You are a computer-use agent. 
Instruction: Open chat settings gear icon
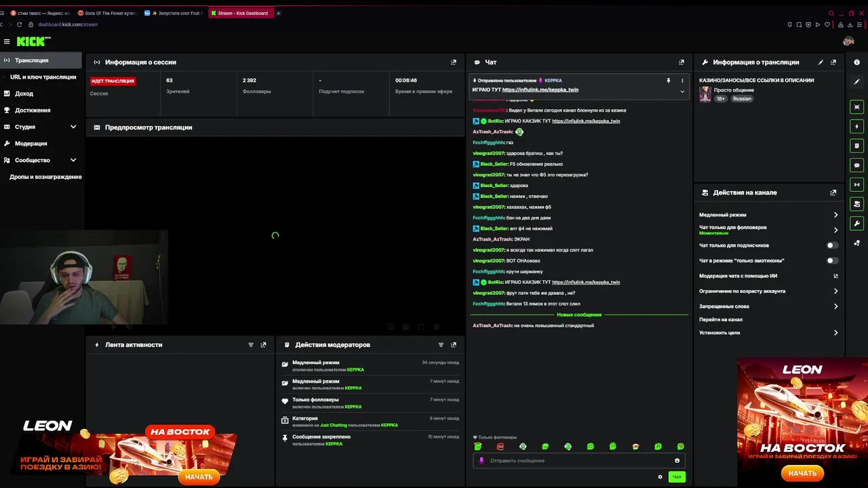click(x=660, y=477)
